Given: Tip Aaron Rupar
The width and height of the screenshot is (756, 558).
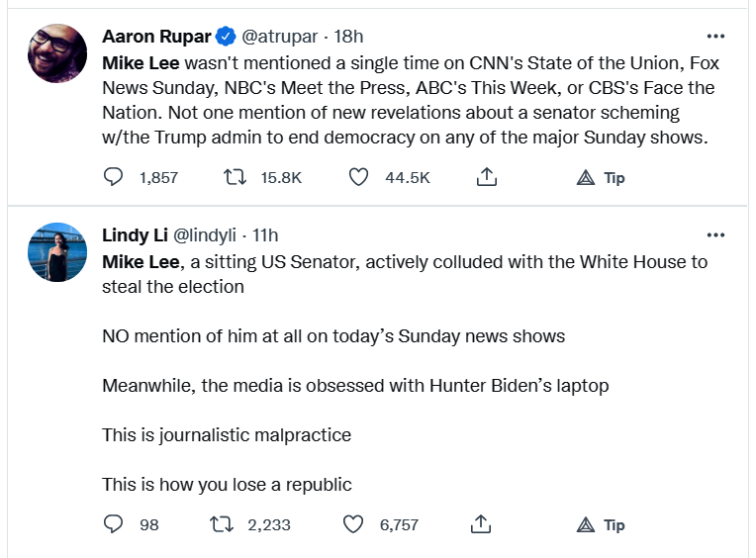Looking at the screenshot, I should pyautogui.click(x=602, y=178).
